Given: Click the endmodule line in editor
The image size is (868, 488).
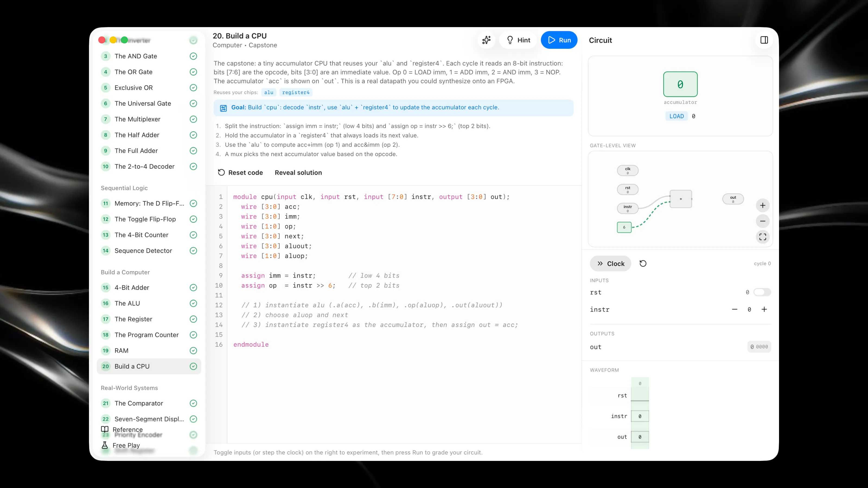Looking at the screenshot, I should (251, 345).
